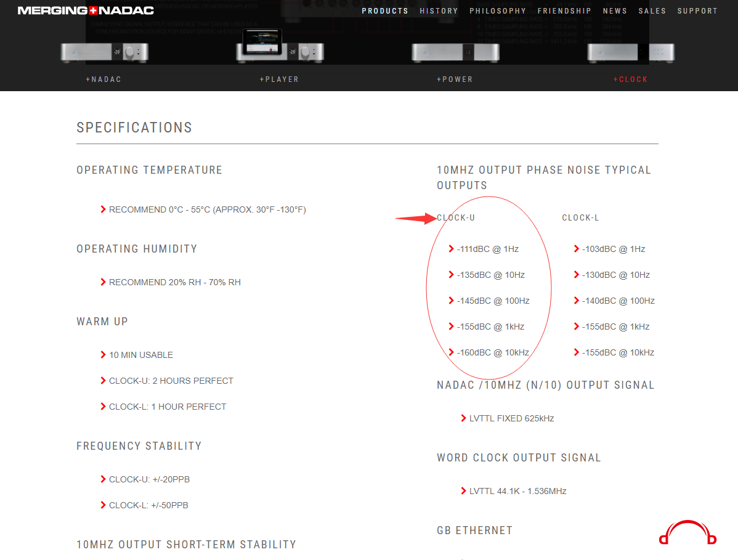738x560 pixels.
Task: Select the recommended 0°C - 55°C text
Action: point(207,209)
